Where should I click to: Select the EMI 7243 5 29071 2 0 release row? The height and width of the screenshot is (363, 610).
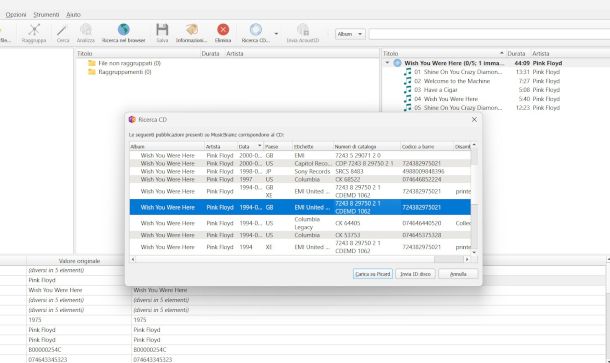(300, 155)
